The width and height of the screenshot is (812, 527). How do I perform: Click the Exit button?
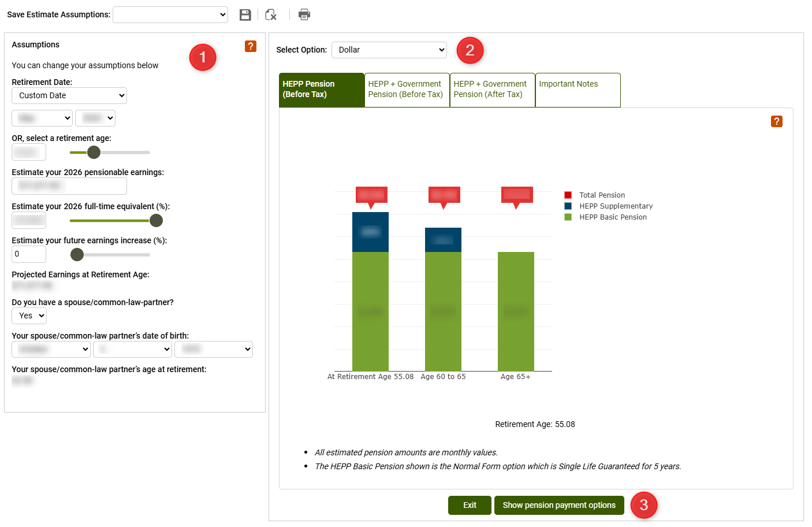click(470, 506)
